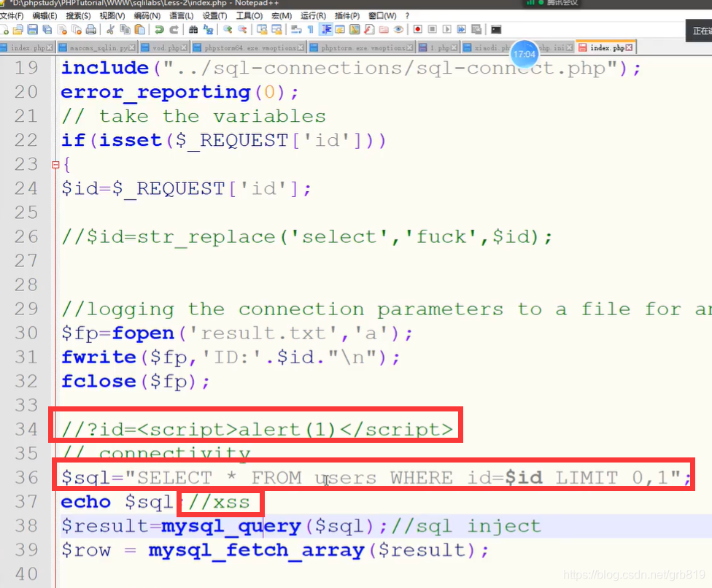Click line number 38 in margin

[26, 526]
